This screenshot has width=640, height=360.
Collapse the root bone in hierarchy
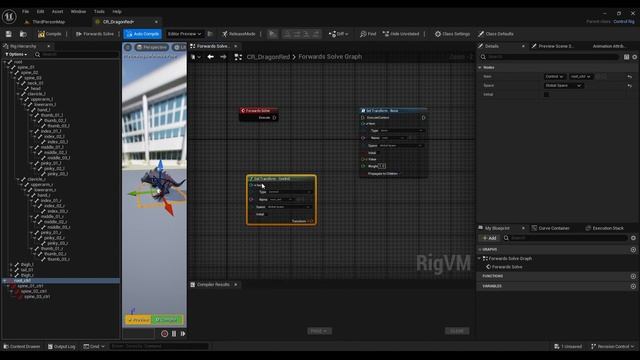pyautogui.click(x=5, y=62)
